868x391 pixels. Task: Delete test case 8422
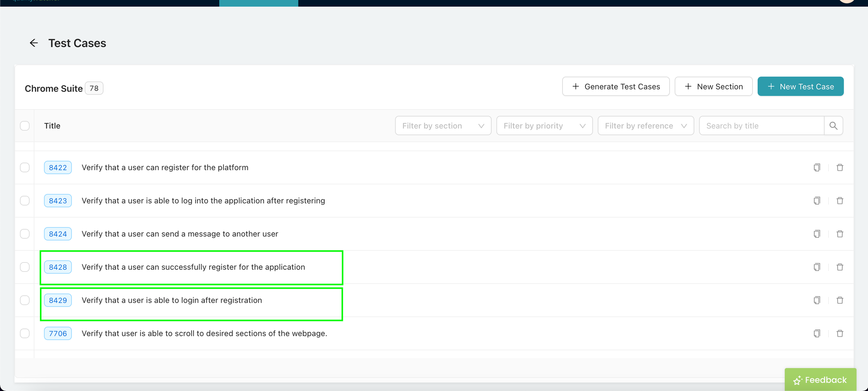tap(840, 167)
